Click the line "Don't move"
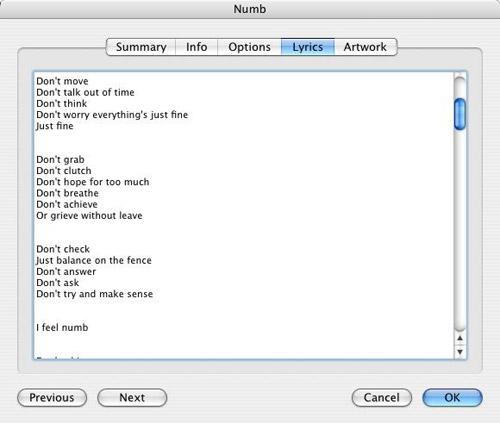The width and height of the screenshot is (500, 423). tap(62, 81)
